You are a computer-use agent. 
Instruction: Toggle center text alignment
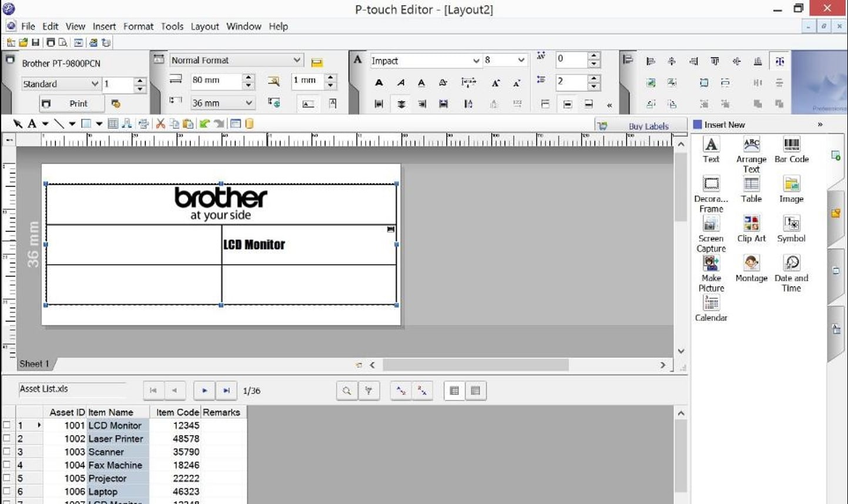click(401, 104)
